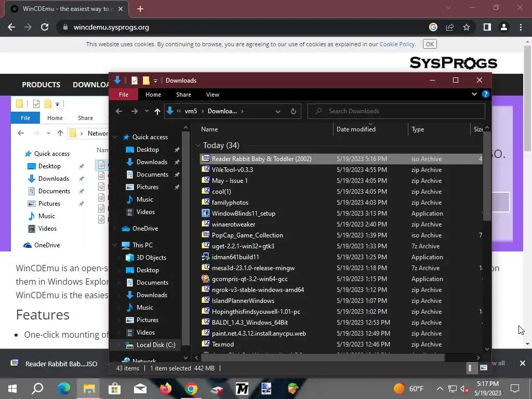
Task: Open Windows Start menu
Action: (x=12, y=388)
